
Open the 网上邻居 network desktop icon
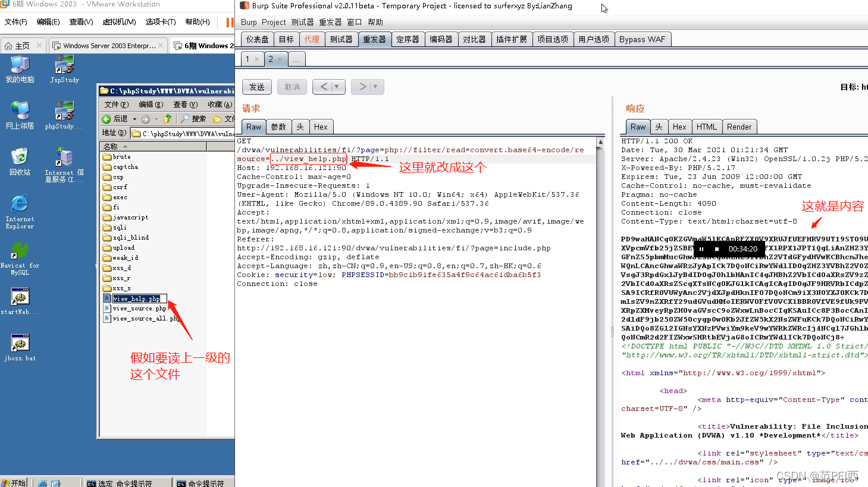(20, 115)
